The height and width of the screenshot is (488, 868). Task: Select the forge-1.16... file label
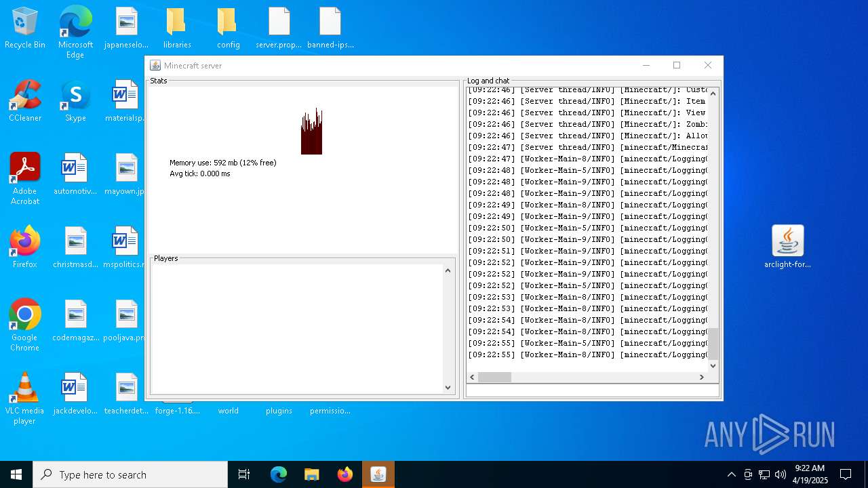pos(178,411)
